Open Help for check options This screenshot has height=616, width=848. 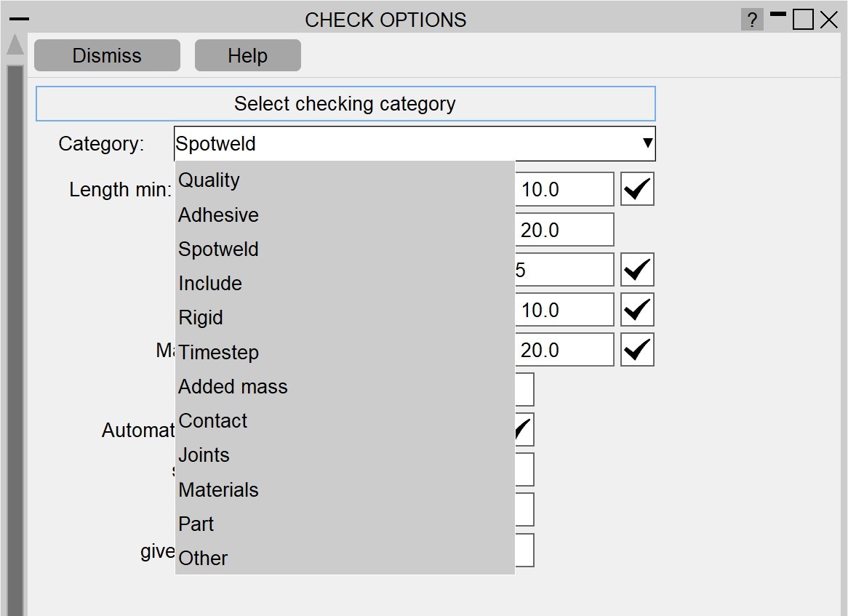pos(248,55)
